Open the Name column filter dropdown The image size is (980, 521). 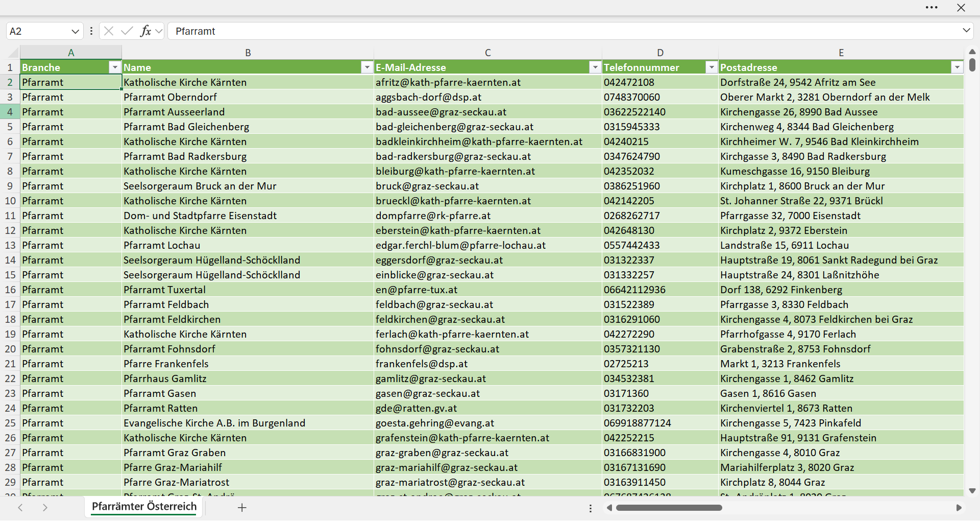(x=367, y=67)
